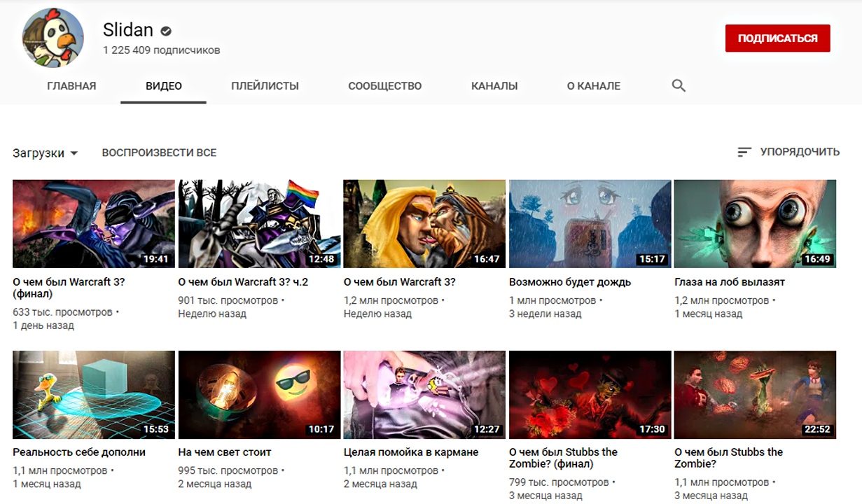Open the 'О чем был Warcraft 3? ч.2' title link
The image size is (862, 504).
point(243,282)
